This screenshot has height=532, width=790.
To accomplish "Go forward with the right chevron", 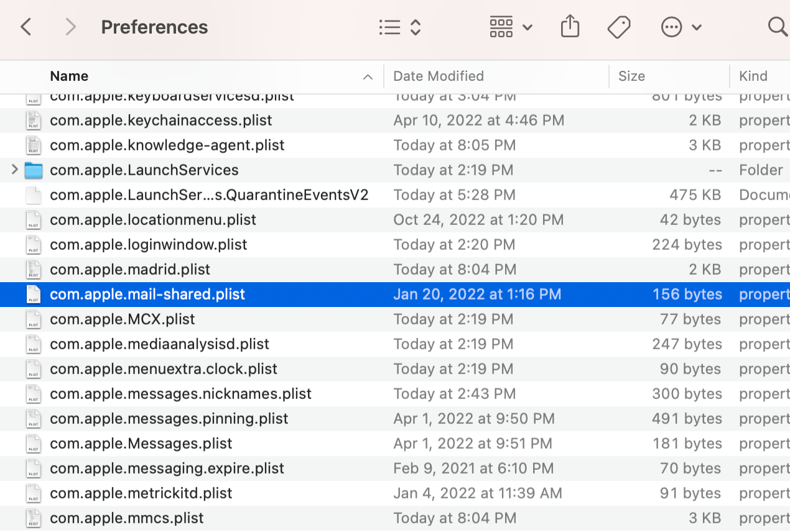I will [70, 27].
